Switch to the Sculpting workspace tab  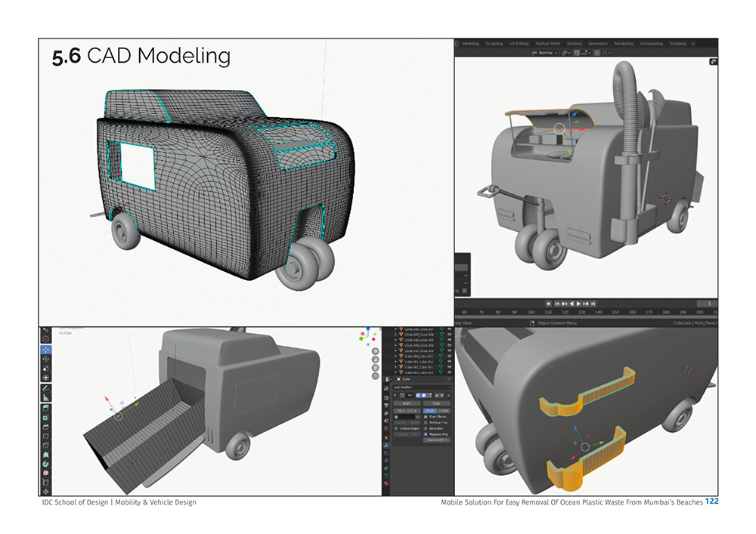click(494, 44)
